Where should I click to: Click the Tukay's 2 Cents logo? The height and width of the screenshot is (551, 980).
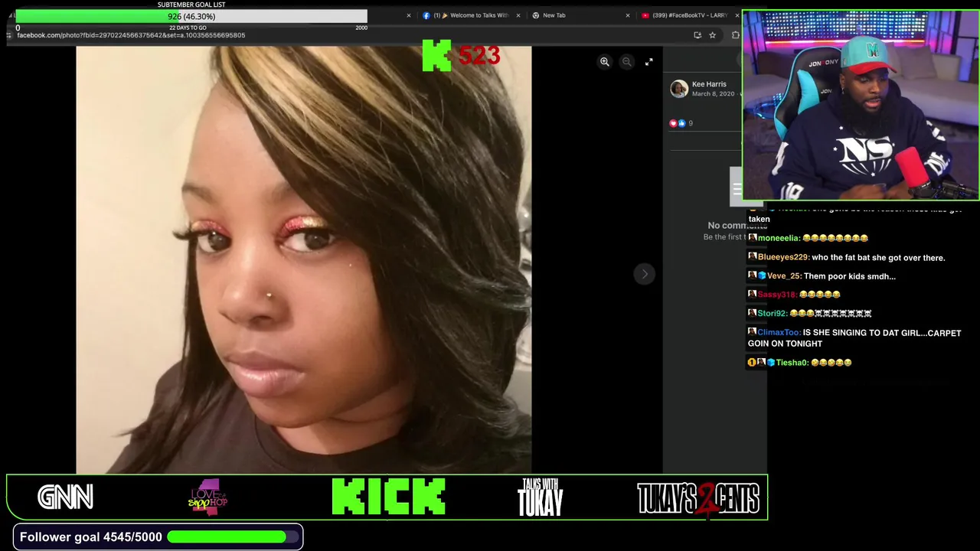698,498
